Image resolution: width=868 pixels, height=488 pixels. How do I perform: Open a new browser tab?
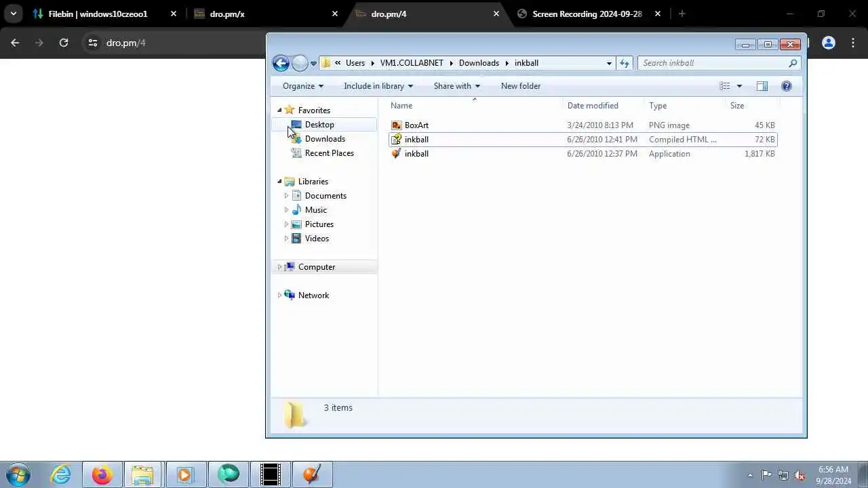tap(682, 14)
